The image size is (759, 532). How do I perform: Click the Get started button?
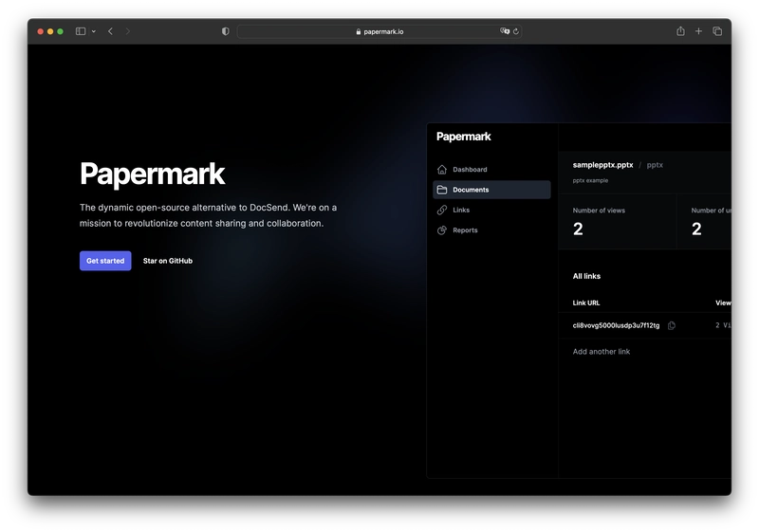coord(105,261)
